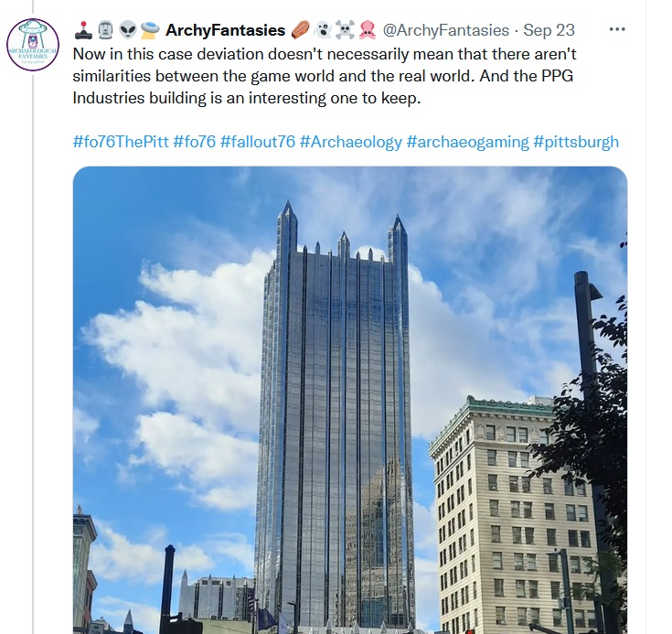Open the #Archaeology hashtag

pos(351,142)
